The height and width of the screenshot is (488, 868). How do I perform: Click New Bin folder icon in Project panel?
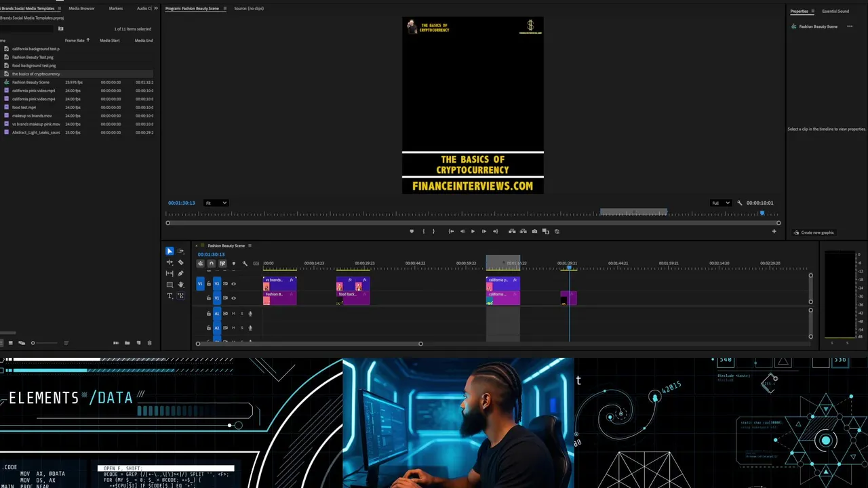(127, 343)
